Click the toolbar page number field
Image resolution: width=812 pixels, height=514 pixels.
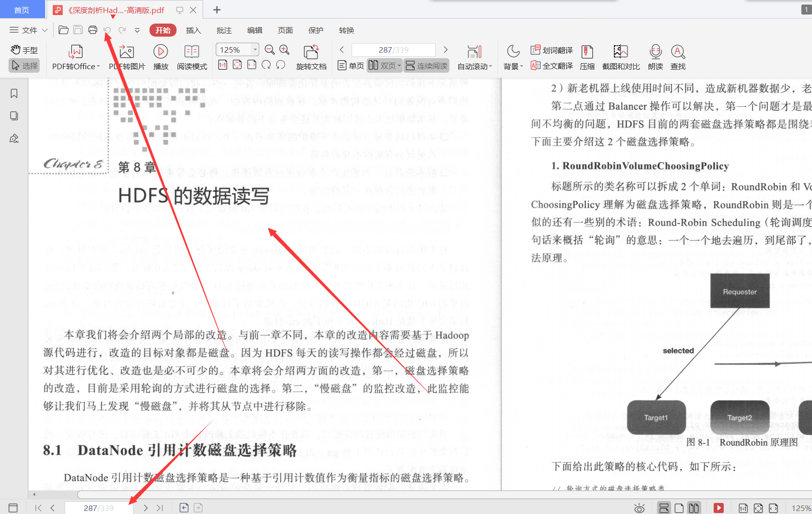(x=393, y=50)
